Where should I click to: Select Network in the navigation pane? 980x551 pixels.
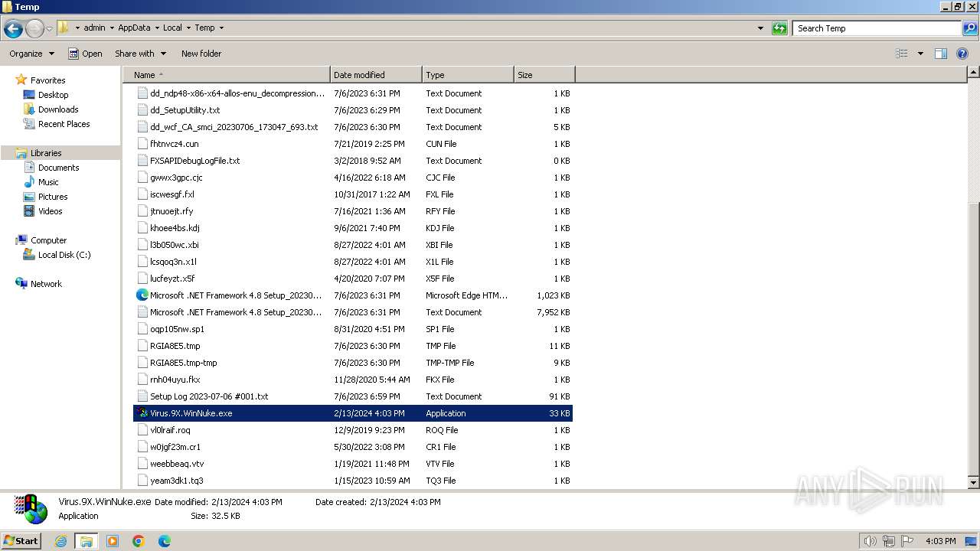coord(46,284)
